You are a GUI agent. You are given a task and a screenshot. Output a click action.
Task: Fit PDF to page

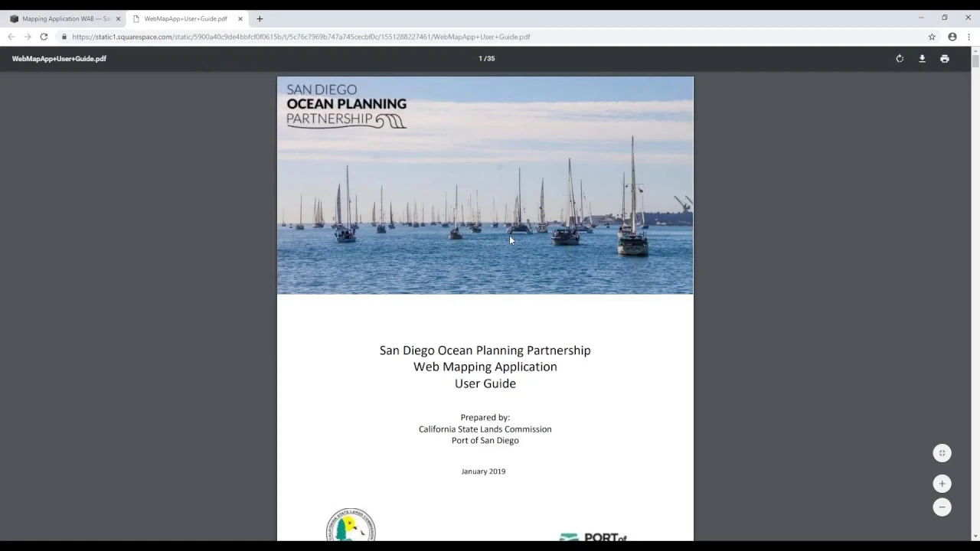tap(942, 453)
